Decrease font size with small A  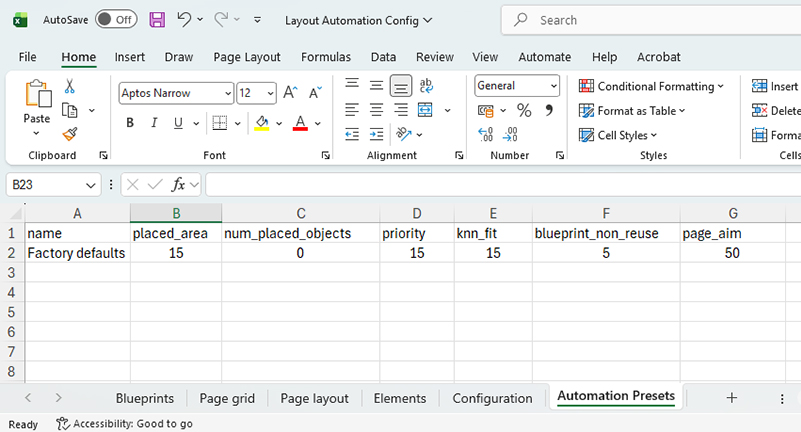tap(315, 92)
